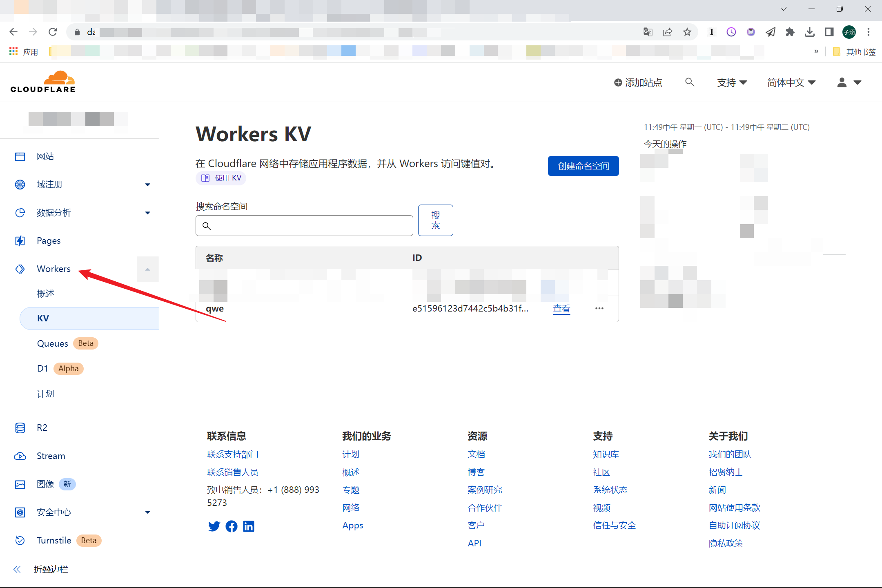Screen dimensions: 882x588
Task: Open the Twitter social link
Action: 214,526
